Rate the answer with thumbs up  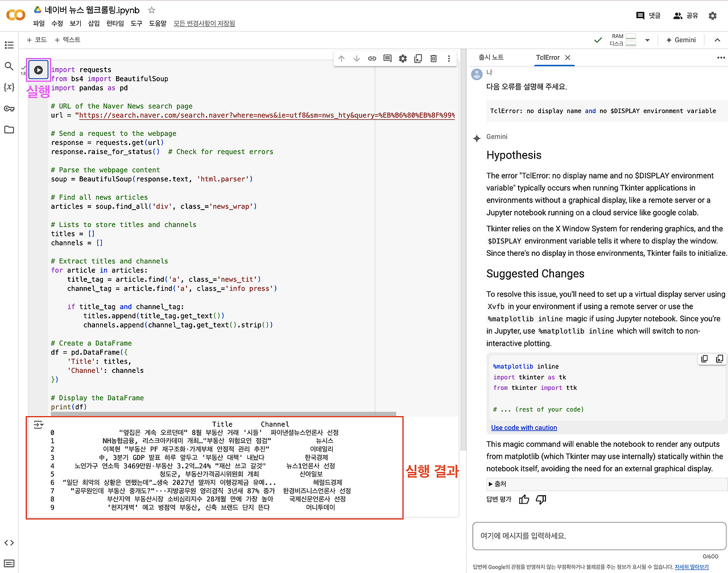tap(524, 499)
